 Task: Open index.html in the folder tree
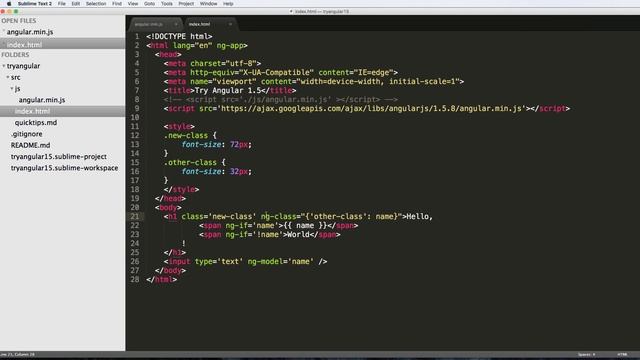(32, 111)
